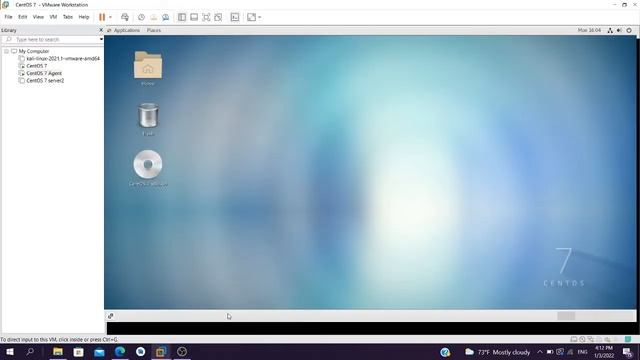Screen dimensions: 640x360
Task: Open the guest Places menu
Action: 153,31
